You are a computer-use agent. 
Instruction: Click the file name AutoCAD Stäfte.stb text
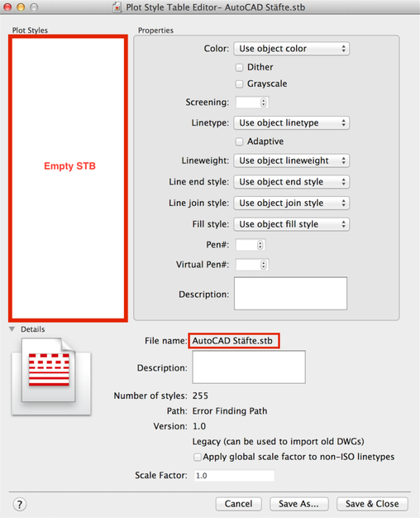(232, 341)
